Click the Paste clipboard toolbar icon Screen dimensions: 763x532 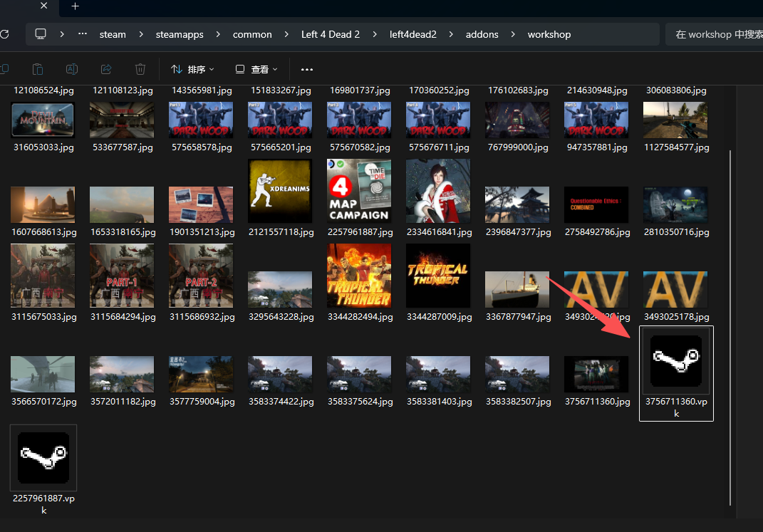point(38,69)
